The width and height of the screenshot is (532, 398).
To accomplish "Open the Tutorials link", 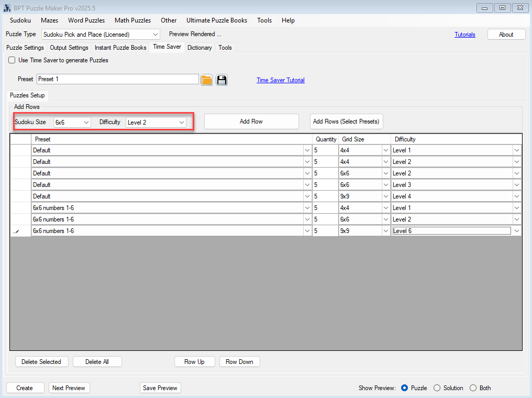I will click(x=465, y=34).
